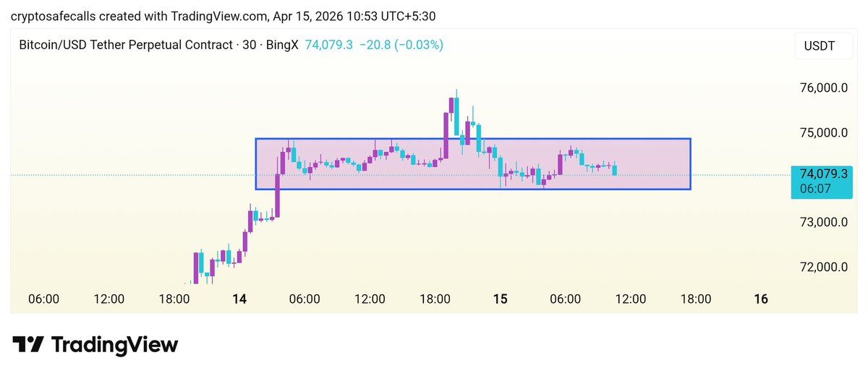Click the 75,000.0 price axis label
Image resolution: width=868 pixels, height=376 pixels.
coord(823,133)
